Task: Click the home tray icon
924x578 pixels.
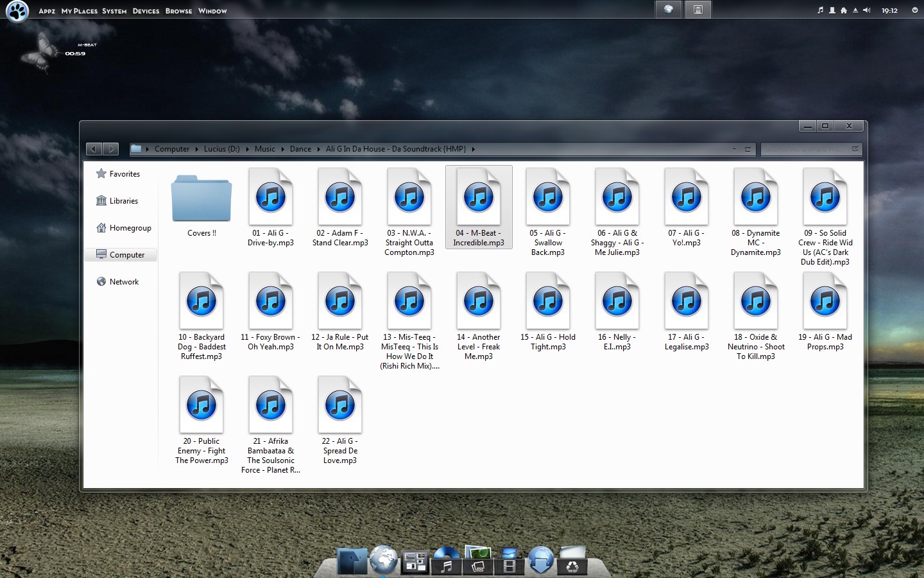Action: coord(844,10)
